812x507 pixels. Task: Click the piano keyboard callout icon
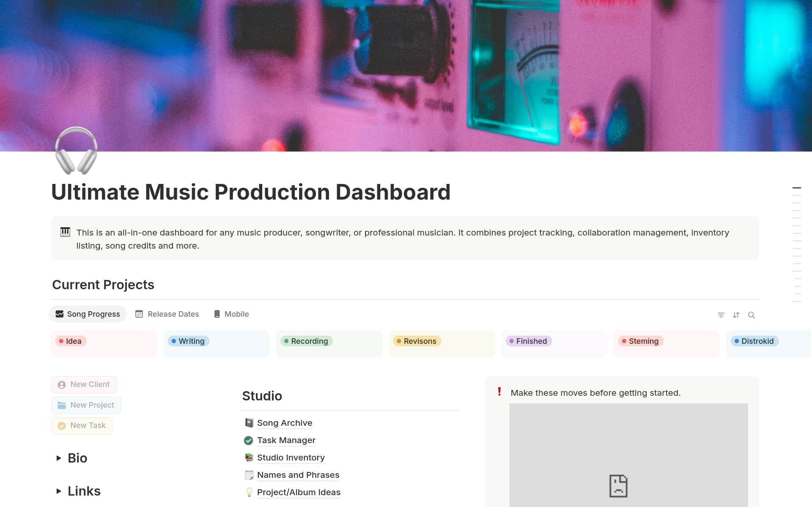coord(65,232)
